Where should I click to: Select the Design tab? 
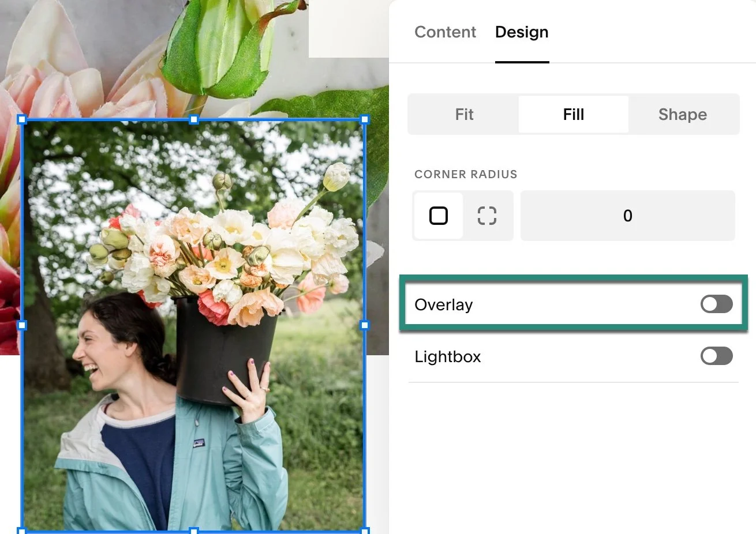[522, 32]
